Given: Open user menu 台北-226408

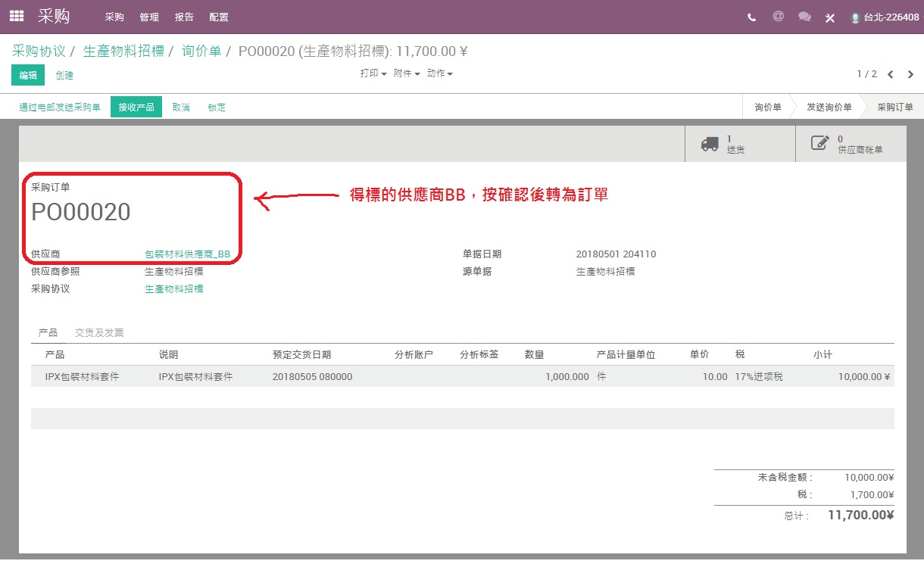Looking at the screenshot, I should (885, 17).
